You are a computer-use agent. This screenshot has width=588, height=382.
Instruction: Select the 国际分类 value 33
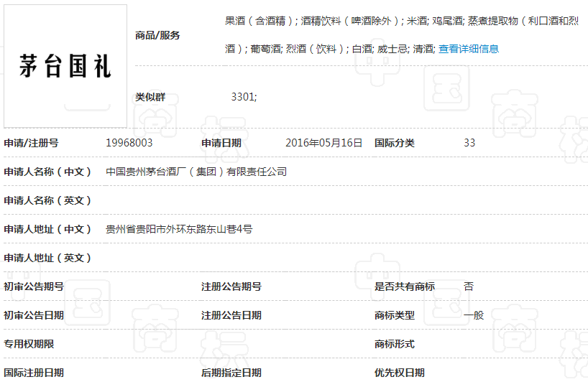point(469,143)
